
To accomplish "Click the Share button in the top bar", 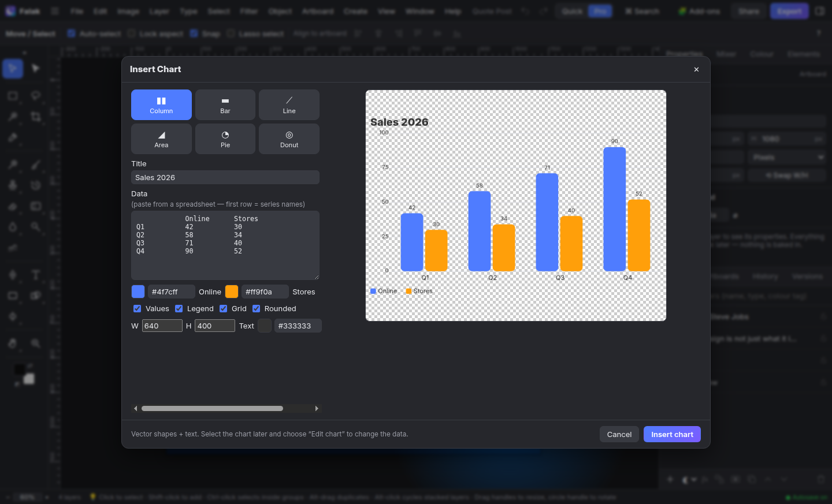I will click(x=749, y=11).
